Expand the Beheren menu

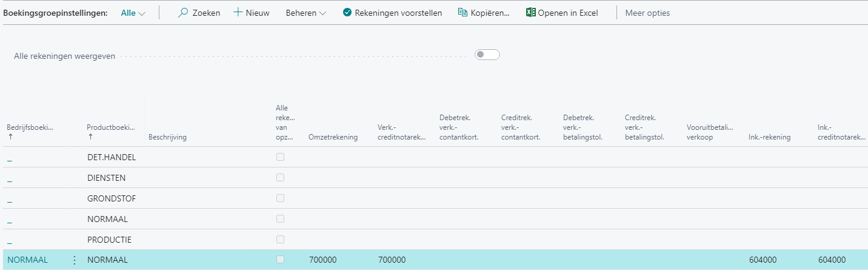click(305, 13)
